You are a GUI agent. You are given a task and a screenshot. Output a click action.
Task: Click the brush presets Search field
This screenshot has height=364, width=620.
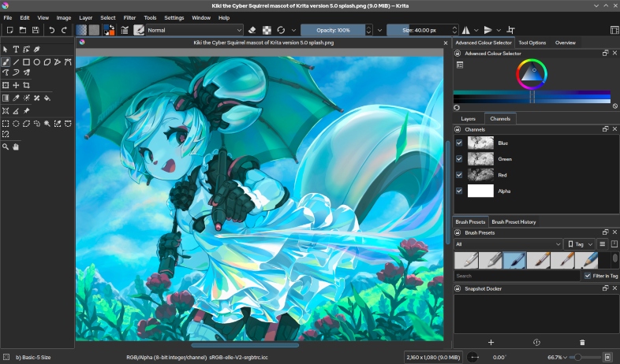[x=517, y=276]
